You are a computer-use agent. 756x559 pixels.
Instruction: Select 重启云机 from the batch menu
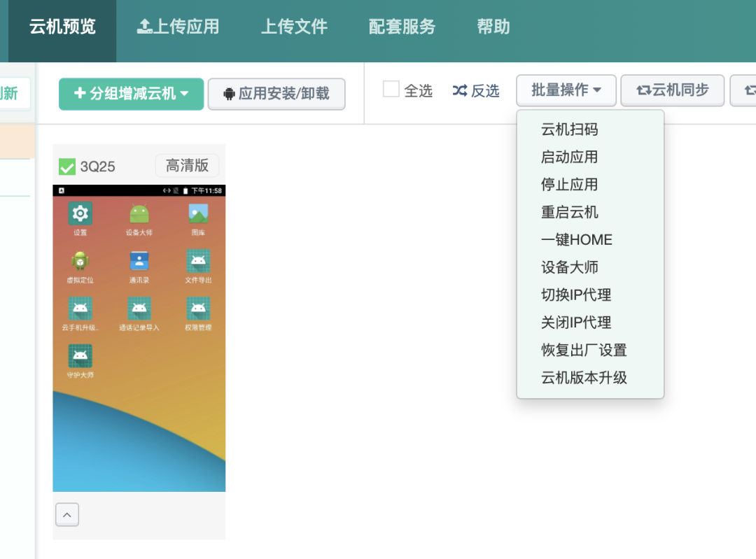click(569, 212)
